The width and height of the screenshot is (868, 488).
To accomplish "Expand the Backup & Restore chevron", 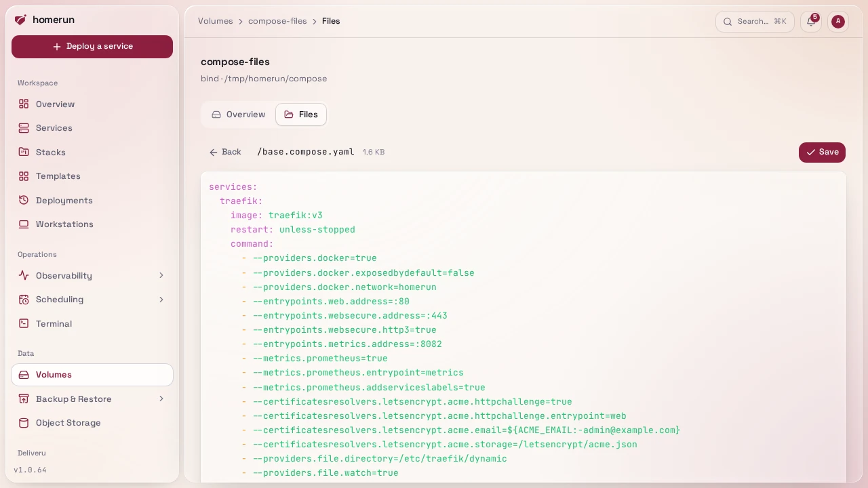I will tap(161, 399).
